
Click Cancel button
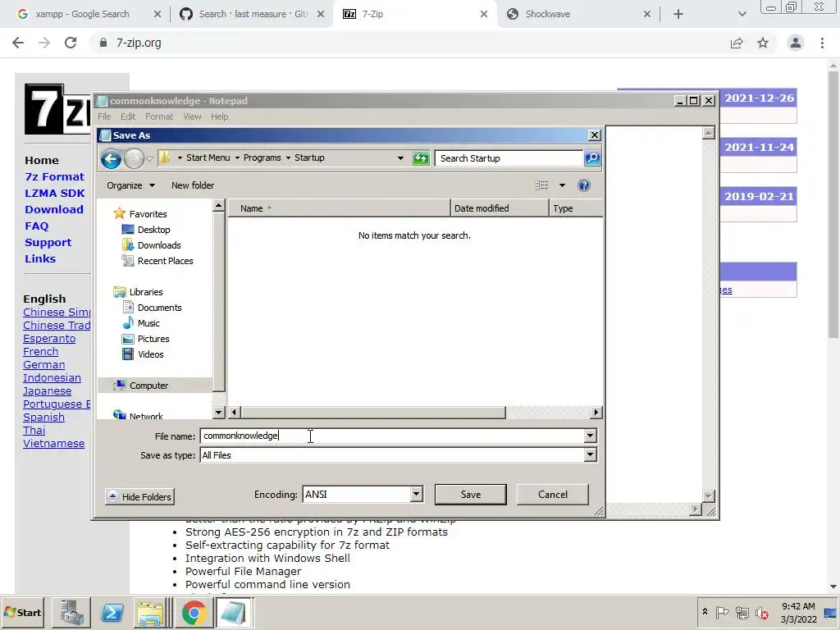point(552,495)
